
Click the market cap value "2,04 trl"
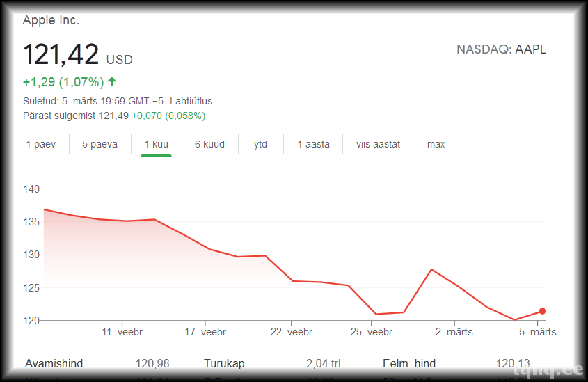point(324,364)
